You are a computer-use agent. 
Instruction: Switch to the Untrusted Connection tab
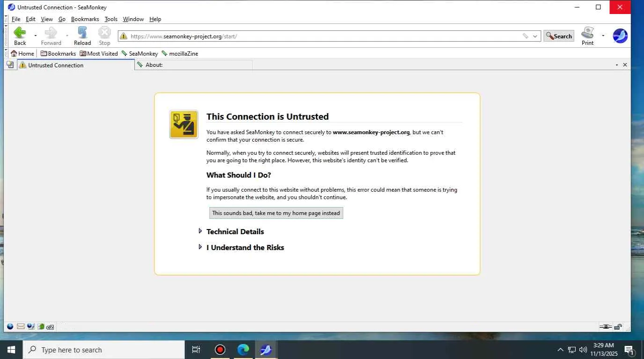[x=76, y=65]
